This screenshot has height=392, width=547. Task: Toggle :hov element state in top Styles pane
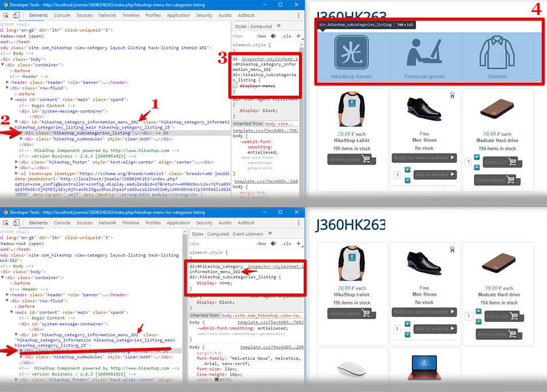pos(261,36)
